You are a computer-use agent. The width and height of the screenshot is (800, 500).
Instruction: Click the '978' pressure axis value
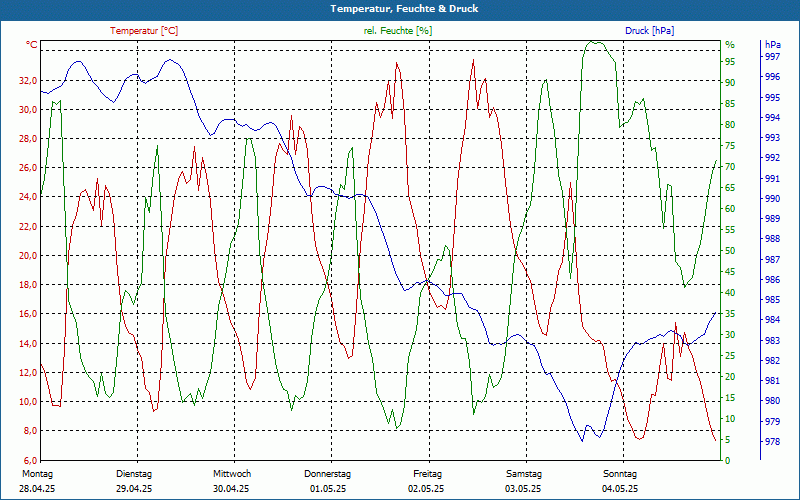point(773,442)
